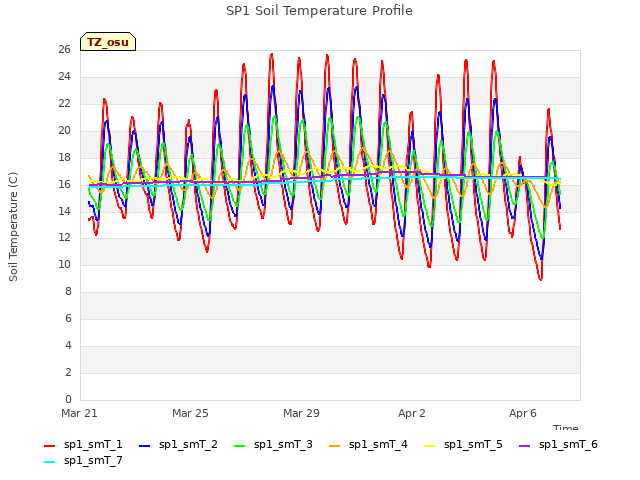Click the Mar 21 x-axis tick label

(79, 413)
